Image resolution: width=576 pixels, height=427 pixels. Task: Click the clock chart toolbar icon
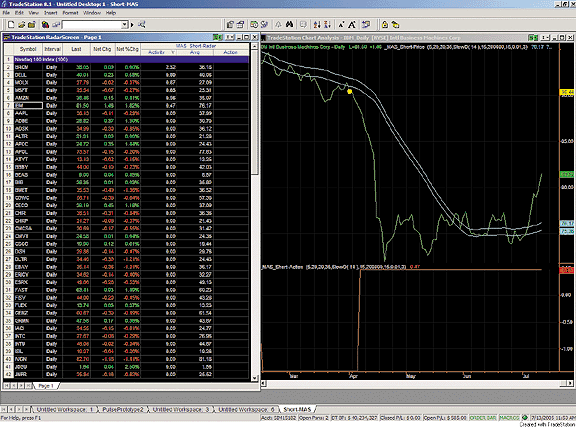254,25
